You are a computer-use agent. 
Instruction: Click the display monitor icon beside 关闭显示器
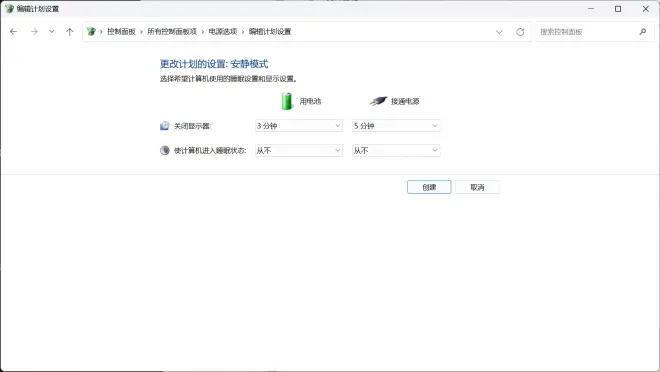tap(165, 126)
